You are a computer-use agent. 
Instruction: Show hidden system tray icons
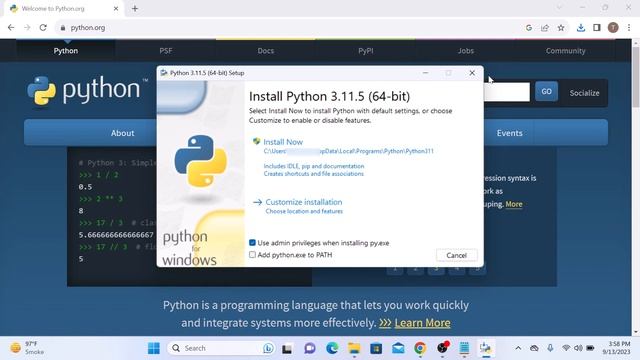518,348
